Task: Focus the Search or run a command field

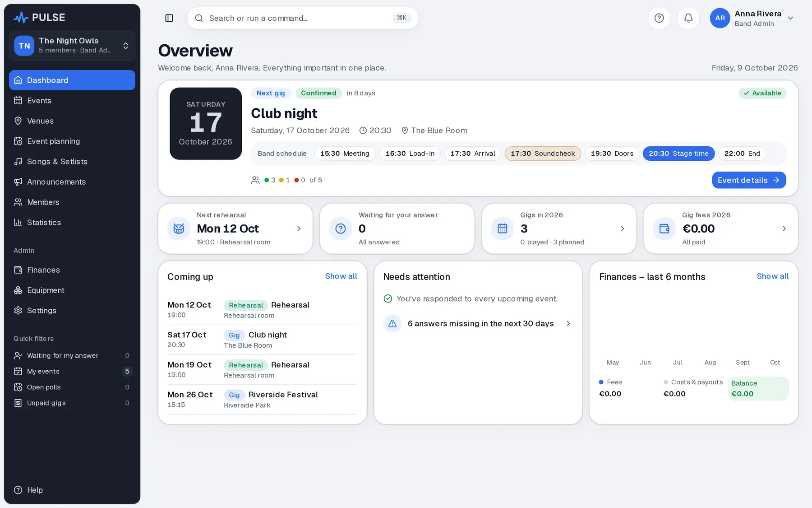Action: point(303,18)
